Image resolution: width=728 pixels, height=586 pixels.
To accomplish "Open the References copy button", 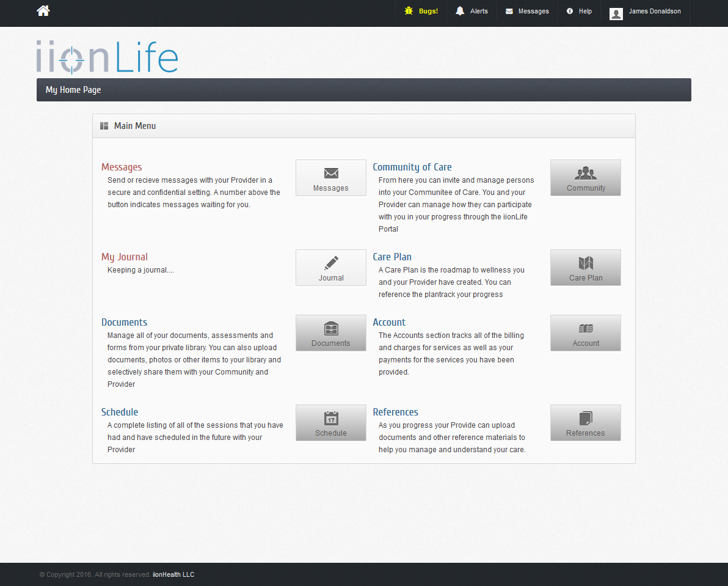I will click(585, 423).
